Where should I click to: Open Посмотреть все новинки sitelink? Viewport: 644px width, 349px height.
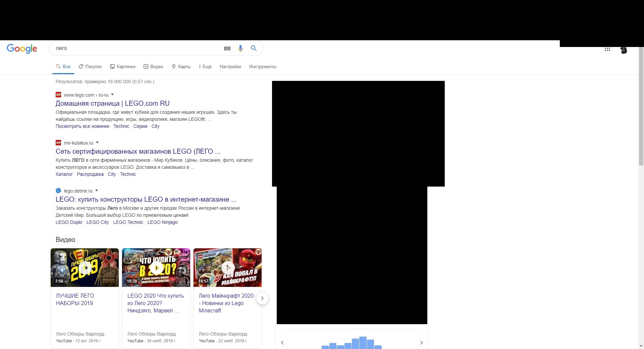pyautogui.click(x=83, y=126)
